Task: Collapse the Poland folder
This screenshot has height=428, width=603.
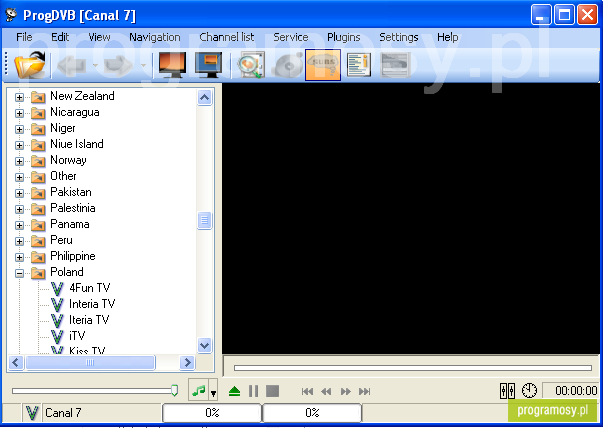Action: tap(19, 273)
